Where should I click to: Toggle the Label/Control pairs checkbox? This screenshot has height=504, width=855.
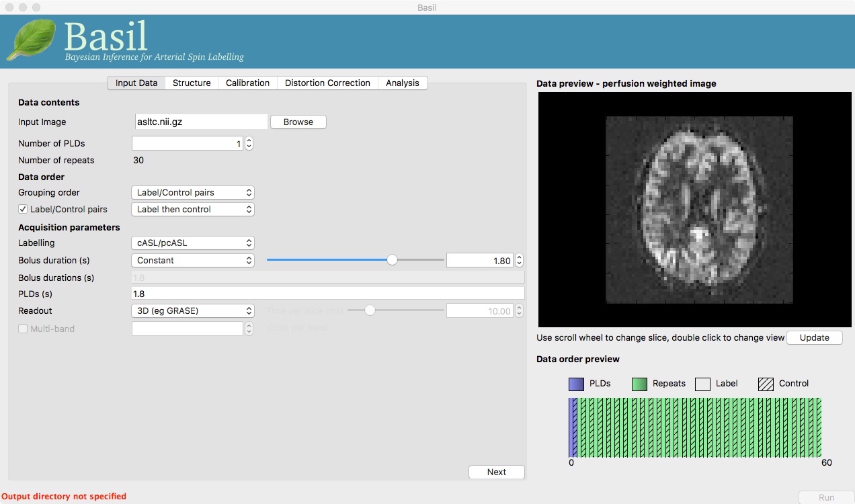click(23, 209)
